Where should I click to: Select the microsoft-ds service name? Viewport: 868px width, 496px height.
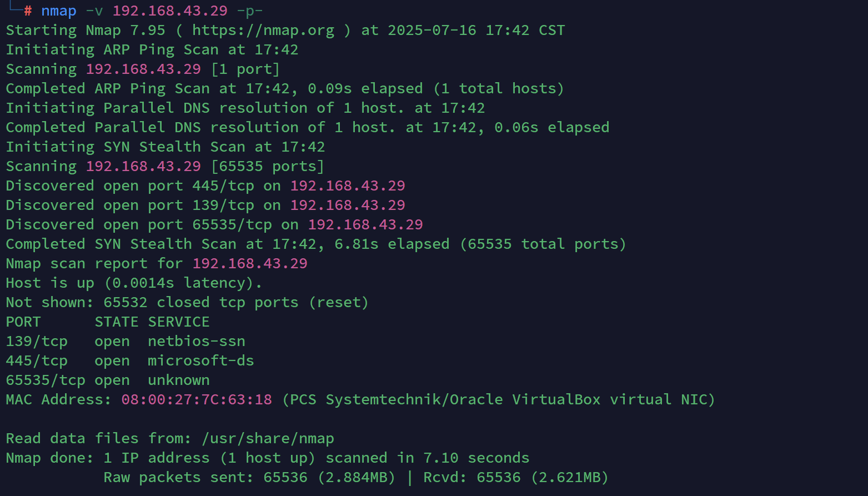pos(200,361)
